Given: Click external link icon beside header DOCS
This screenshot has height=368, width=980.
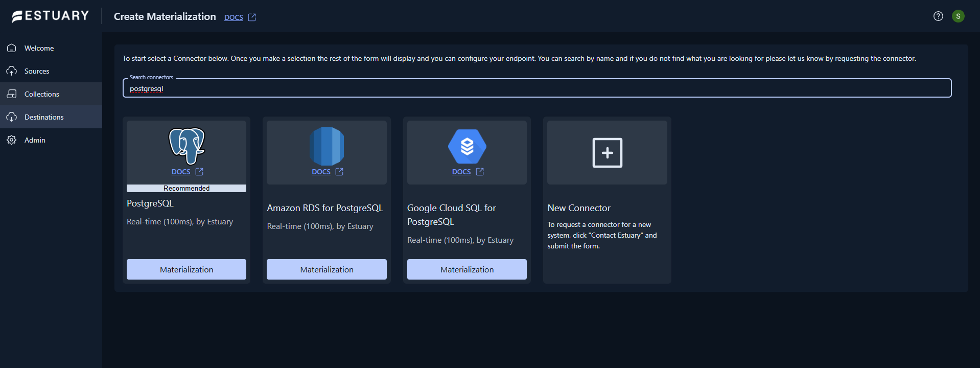Looking at the screenshot, I should pos(252,17).
